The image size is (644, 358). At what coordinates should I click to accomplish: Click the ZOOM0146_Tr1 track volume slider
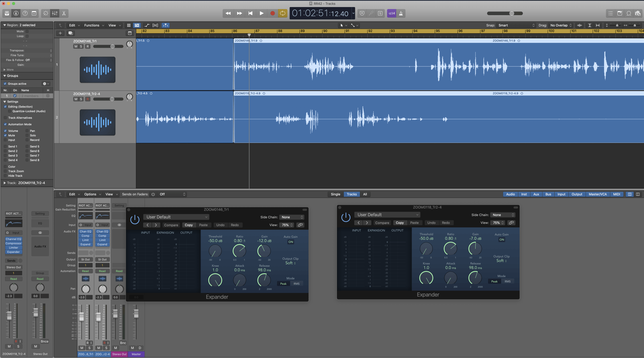pos(108,46)
